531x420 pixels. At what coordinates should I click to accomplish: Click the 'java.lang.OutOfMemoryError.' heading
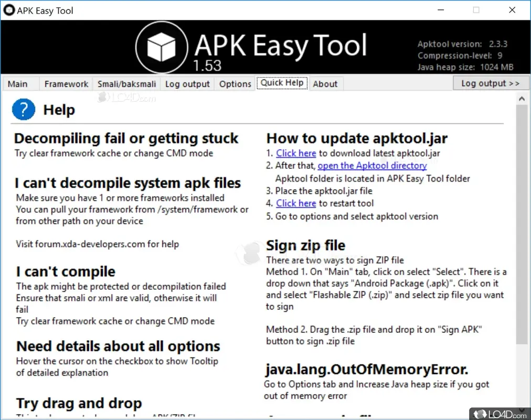point(366,369)
